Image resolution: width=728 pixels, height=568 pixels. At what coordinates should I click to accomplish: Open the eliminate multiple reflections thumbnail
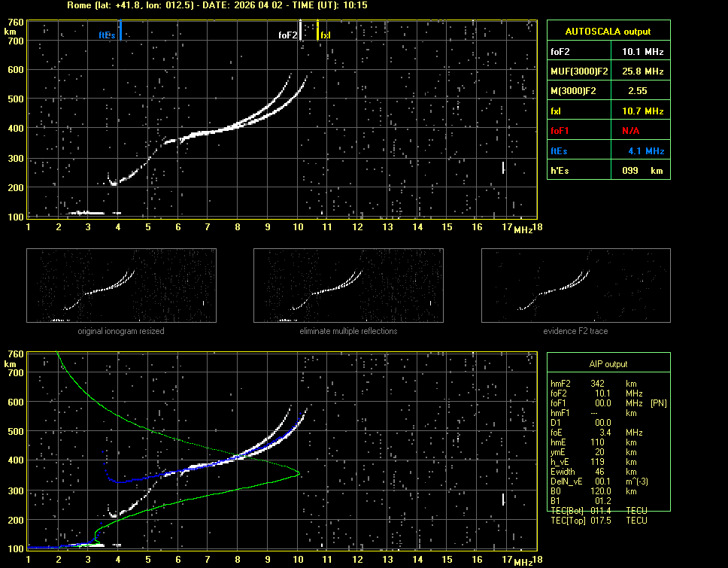(x=348, y=285)
